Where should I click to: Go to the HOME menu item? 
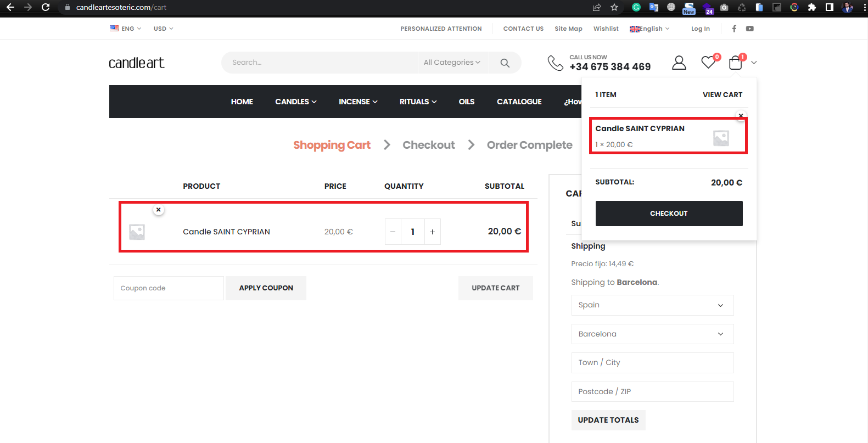242,102
